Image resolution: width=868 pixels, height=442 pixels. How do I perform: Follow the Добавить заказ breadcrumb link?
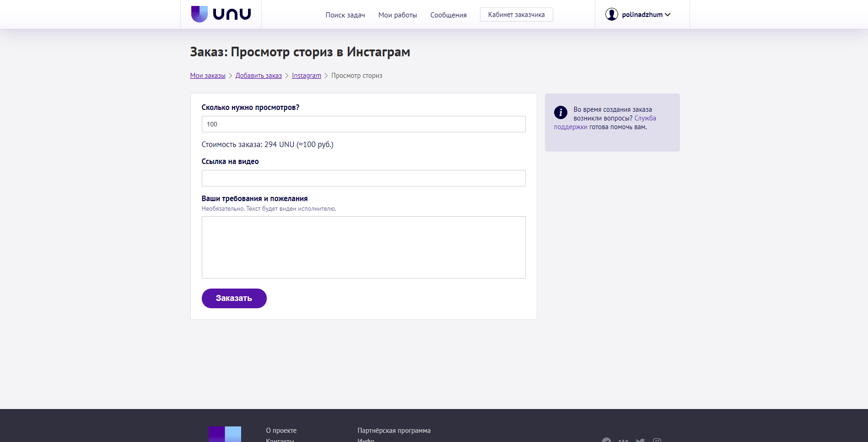pyautogui.click(x=259, y=76)
